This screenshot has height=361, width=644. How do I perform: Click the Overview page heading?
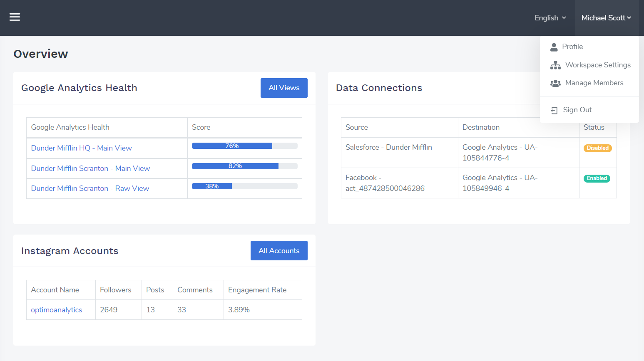41,54
